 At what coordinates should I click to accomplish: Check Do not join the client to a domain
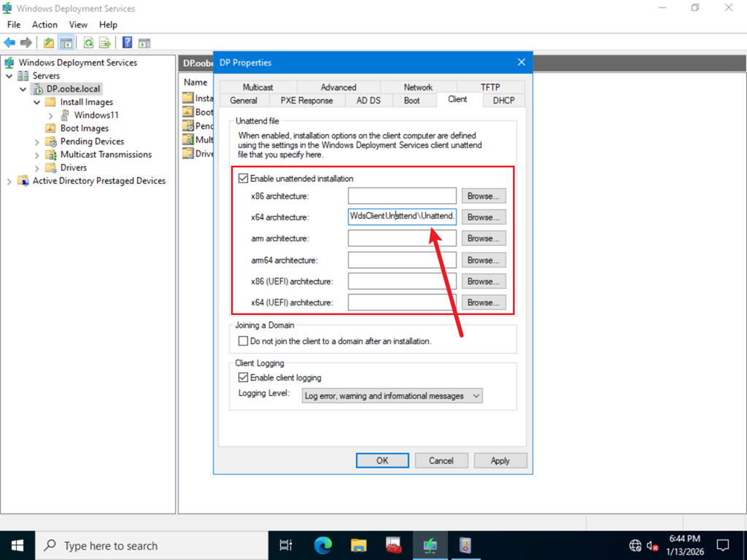[243, 341]
